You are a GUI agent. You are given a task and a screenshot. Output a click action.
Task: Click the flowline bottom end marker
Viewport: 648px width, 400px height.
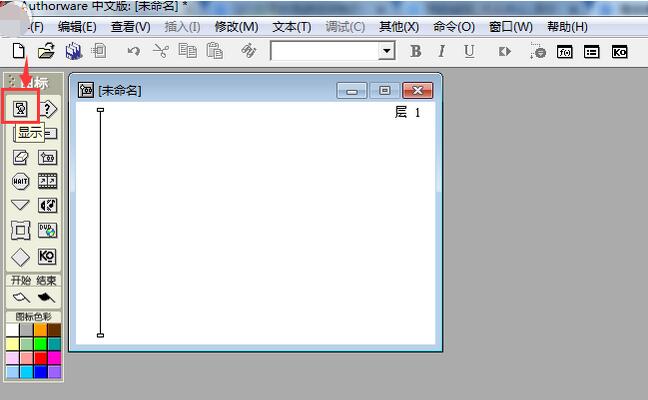click(100, 335)
